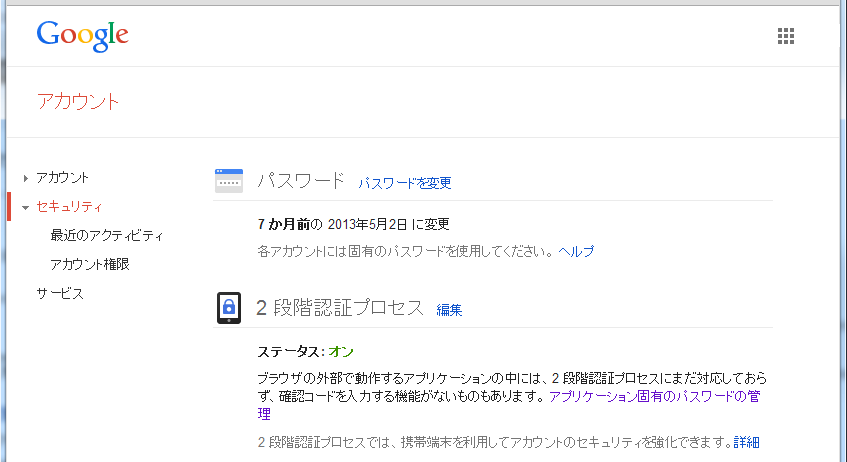Click the 2 段階認証プロセス heading

click(x=340, y=308)
